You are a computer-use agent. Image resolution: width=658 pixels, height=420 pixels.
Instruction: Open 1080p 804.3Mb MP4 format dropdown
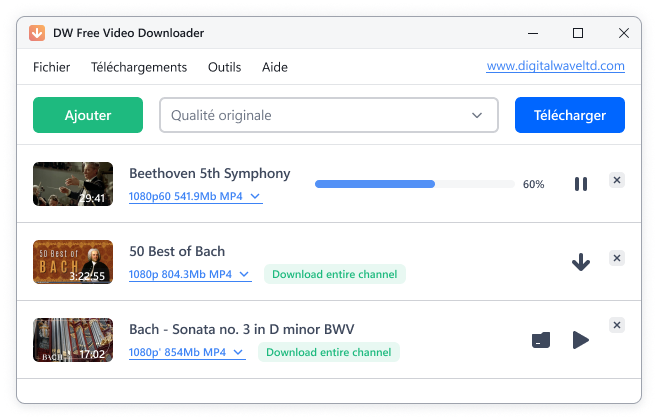click(189, 274)
